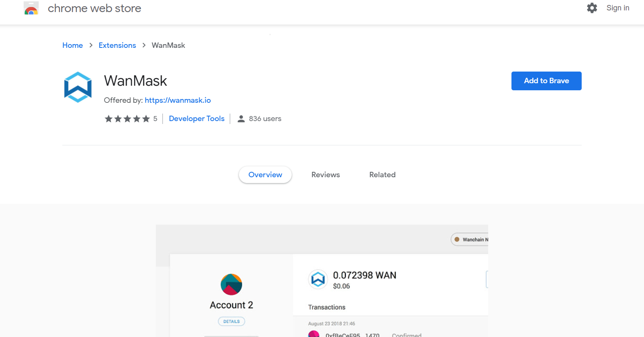Open the Wanchain network dropdown in screenshot

(470, 239)
